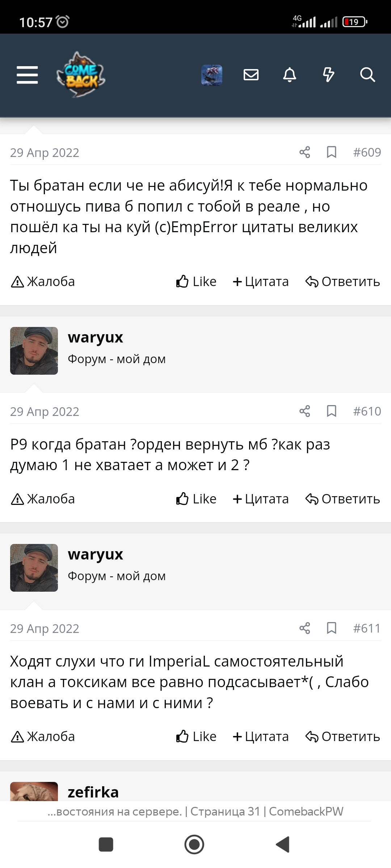
Task: Add post #610 to multi-quote with Цитата
Action: tap(261, 499)
